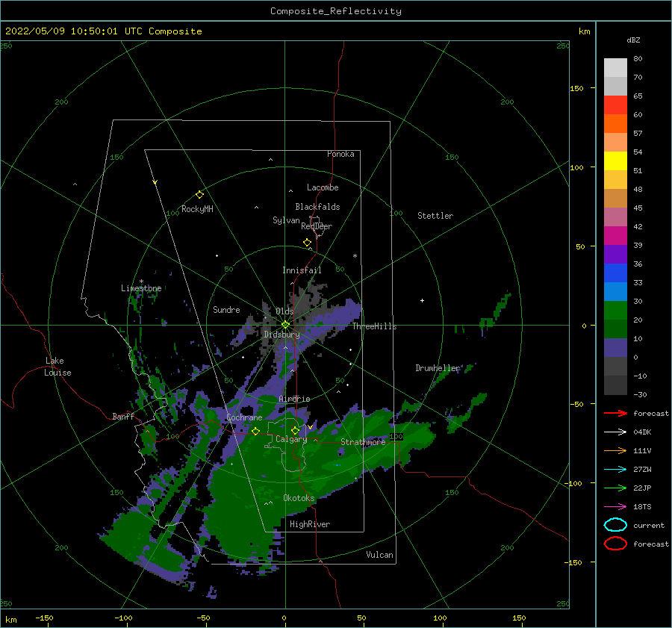Click the green 22JP arrow icon
This screenshot has width=672, height=628.
point(615,488)
